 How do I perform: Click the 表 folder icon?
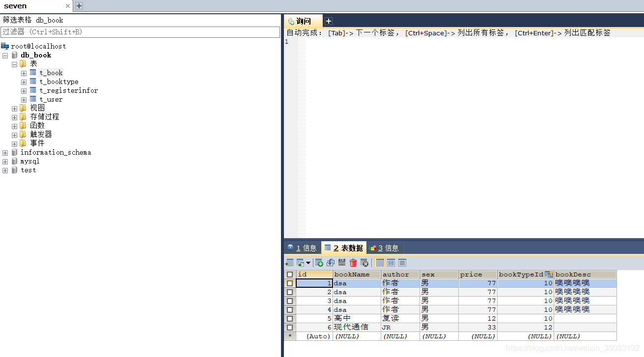tap(23, 64)
